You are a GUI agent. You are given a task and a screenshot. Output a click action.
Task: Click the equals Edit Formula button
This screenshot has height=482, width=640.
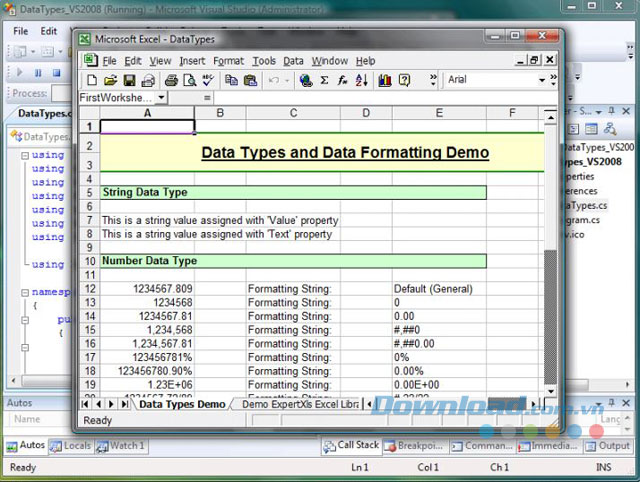[207, 98]
